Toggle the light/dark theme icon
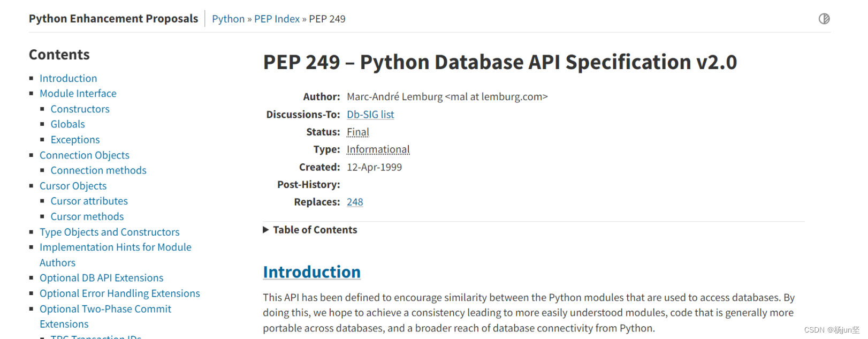 click(x=824, y=19)
